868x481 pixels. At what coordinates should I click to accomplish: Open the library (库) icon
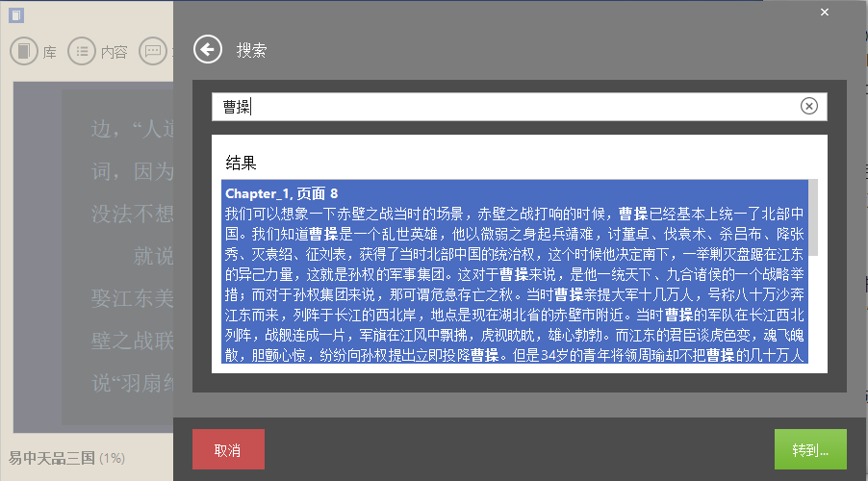(24, 51)
